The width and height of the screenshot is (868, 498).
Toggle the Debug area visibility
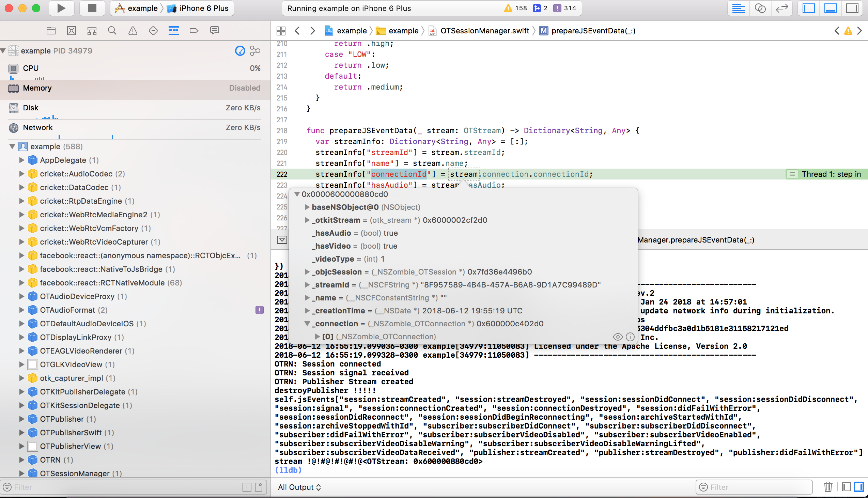(831, 8)
